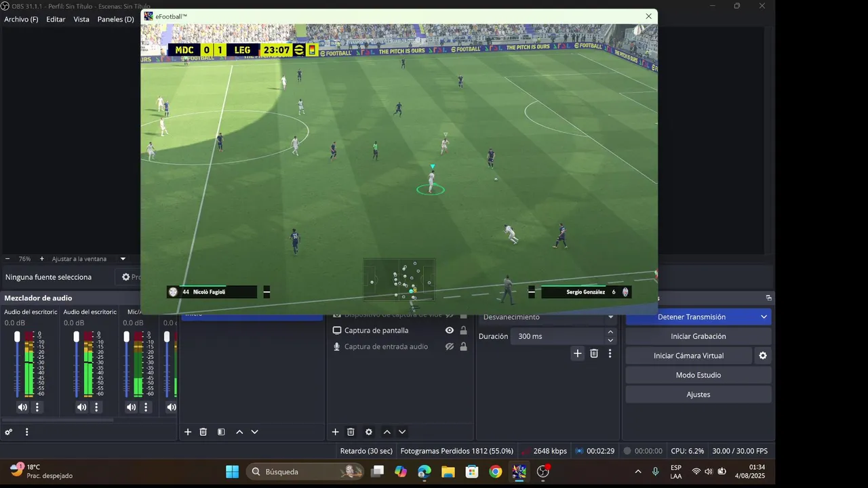
Task: Click Iniciar Cámara Virtual button
Action: click(x=688, y=356)
